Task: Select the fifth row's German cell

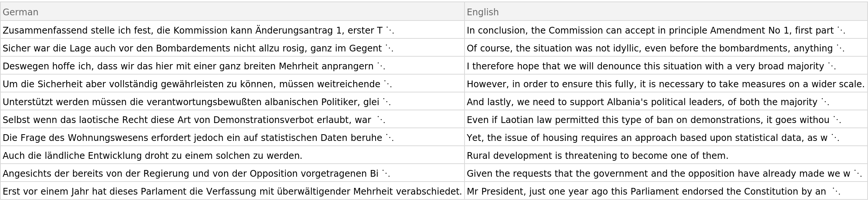Action: click(232, 101)
